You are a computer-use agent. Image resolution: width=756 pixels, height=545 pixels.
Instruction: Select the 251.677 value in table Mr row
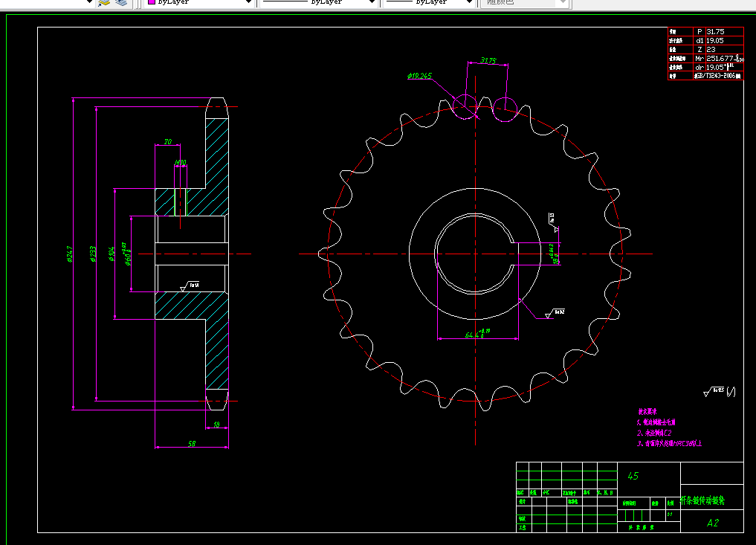pos(720,58)
